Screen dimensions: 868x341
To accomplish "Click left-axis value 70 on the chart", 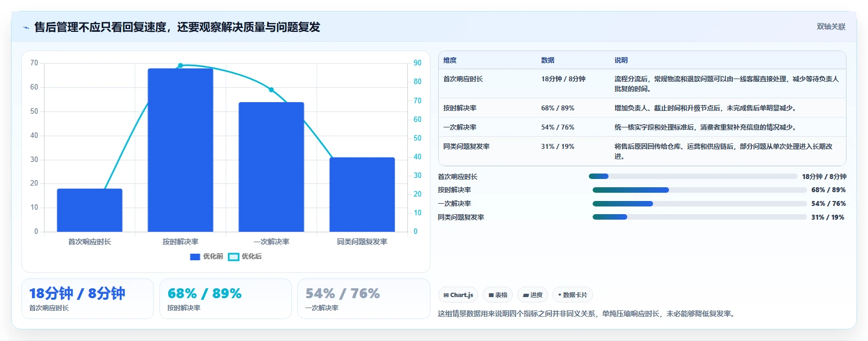I will tap(34, 63).
